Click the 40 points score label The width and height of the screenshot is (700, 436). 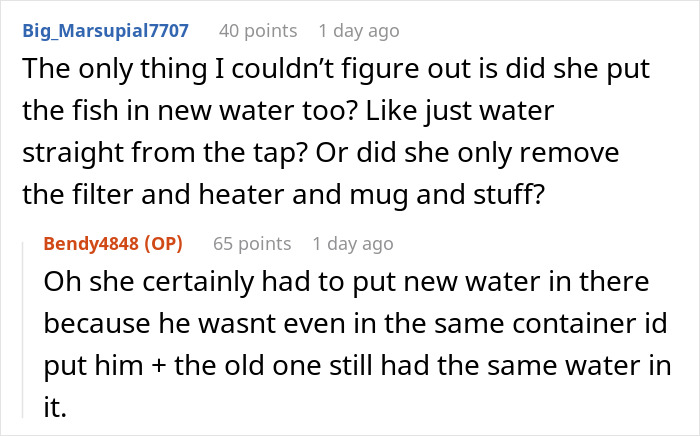click(258, 31)
